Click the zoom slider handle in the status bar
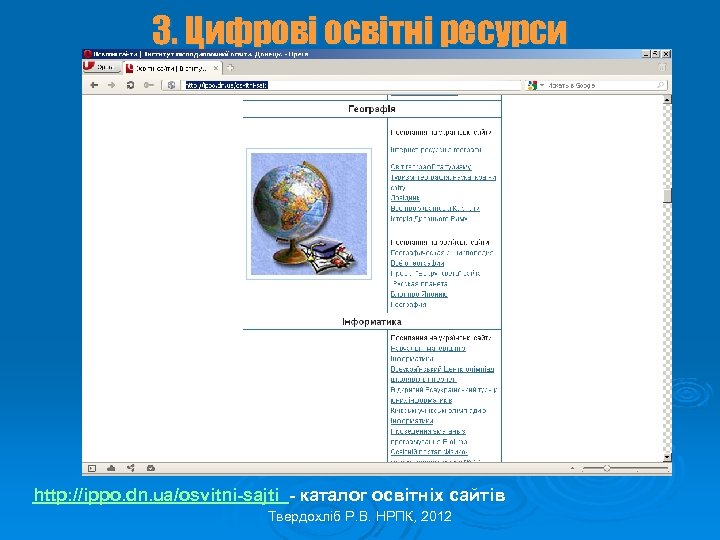The height and width of the screenshot is (540, 720). pos(607,468)
